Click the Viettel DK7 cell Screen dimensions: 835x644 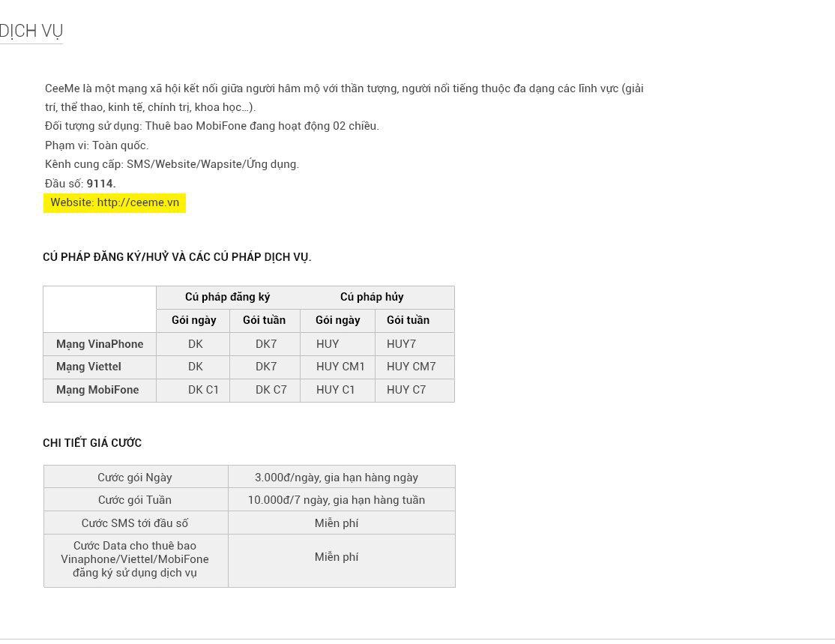click(265, 367)
